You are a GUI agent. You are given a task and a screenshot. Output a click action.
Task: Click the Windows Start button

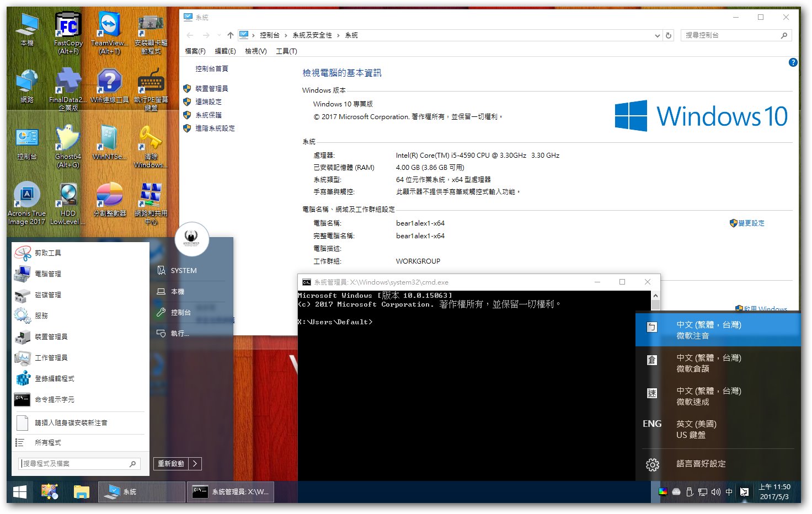pyautogui.click(x=20, y=492)
